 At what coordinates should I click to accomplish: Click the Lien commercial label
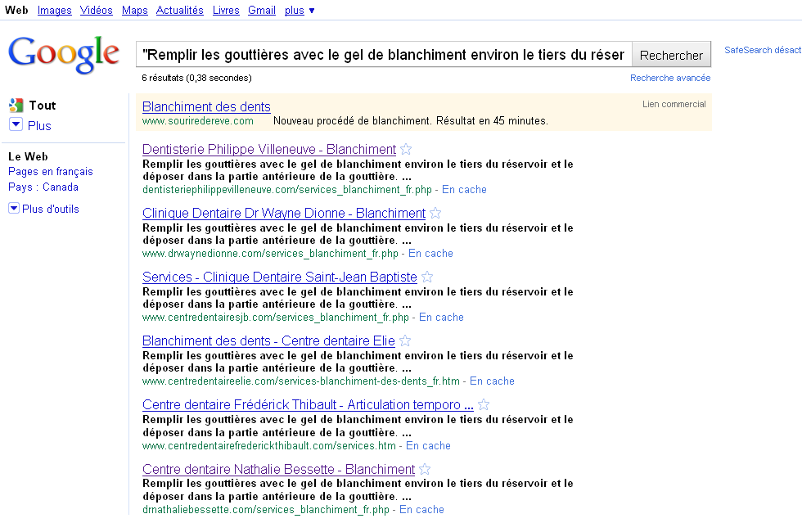(674, 105)
